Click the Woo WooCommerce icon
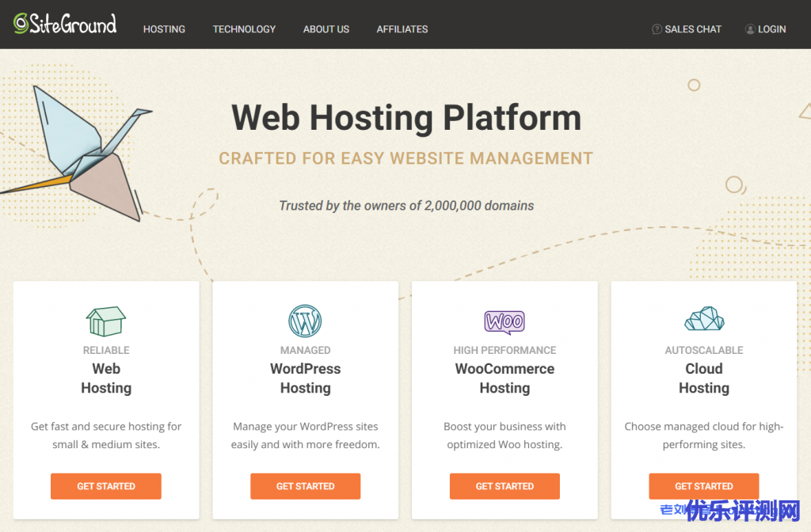 (x=504, y=321)
